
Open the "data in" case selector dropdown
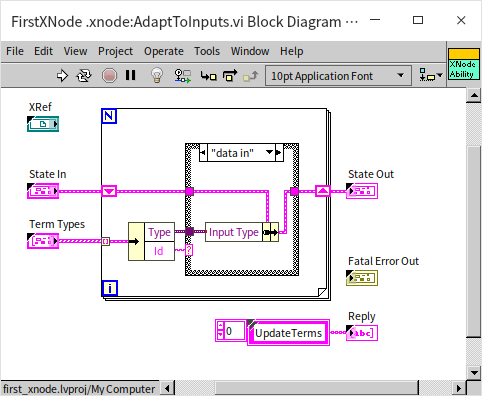tap(269, 153)
